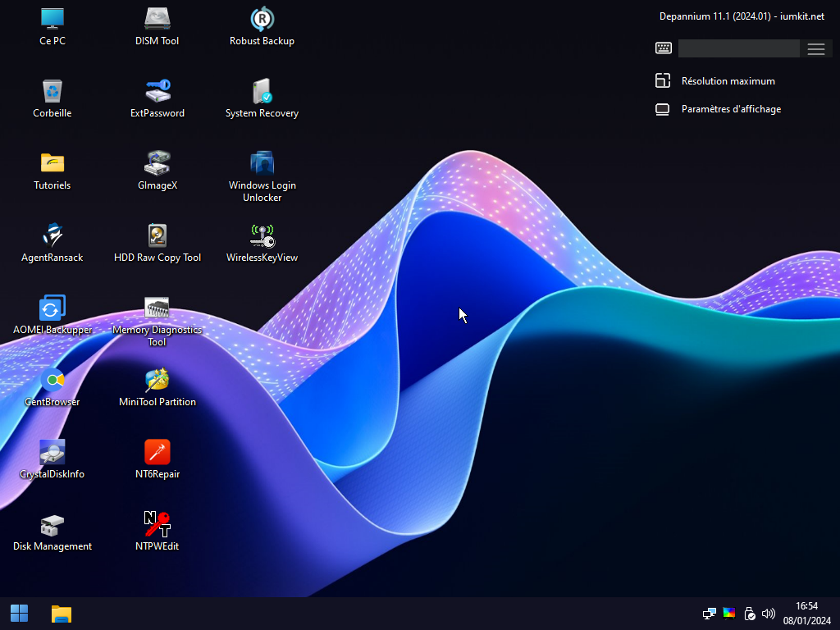Click the widget text input field
840x630 pixels.
pyautogui.click(x=739, y=48)
